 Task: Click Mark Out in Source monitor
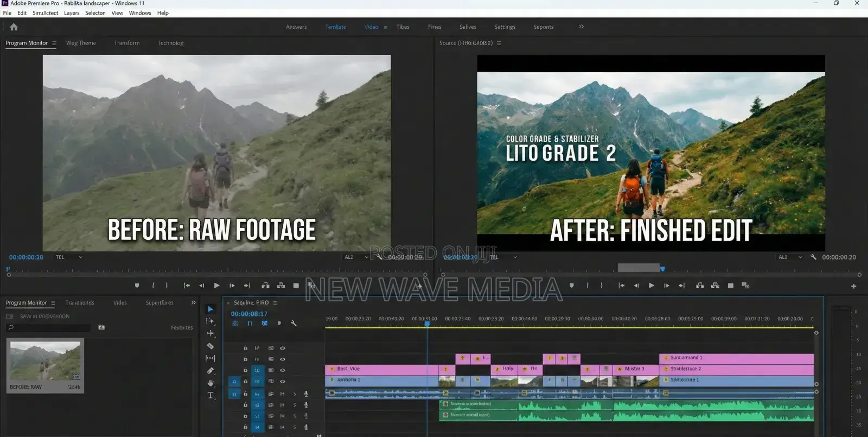[x=601, y=286]
